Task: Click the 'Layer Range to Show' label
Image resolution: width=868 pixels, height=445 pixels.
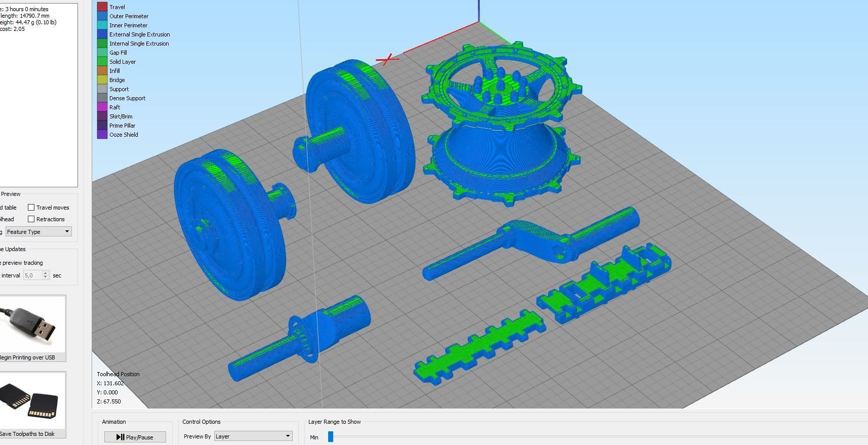Action: tap(334, 422)
